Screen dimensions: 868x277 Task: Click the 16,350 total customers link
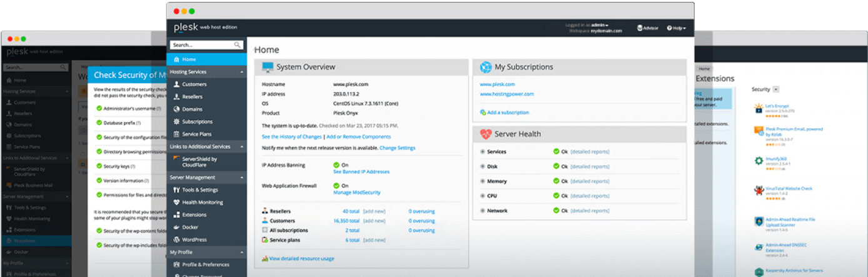coord(346,221)
